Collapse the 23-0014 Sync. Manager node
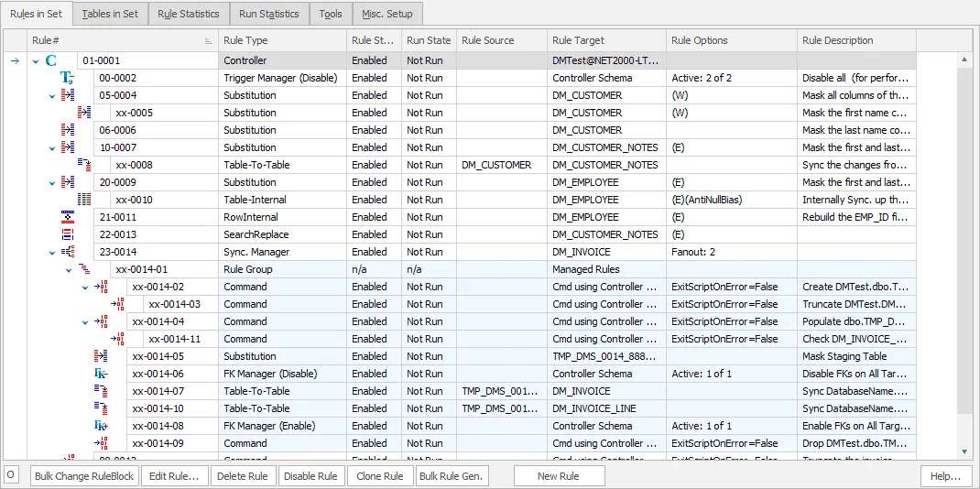The width and height of the screenshot is (980, 489). tap(52, 252)
